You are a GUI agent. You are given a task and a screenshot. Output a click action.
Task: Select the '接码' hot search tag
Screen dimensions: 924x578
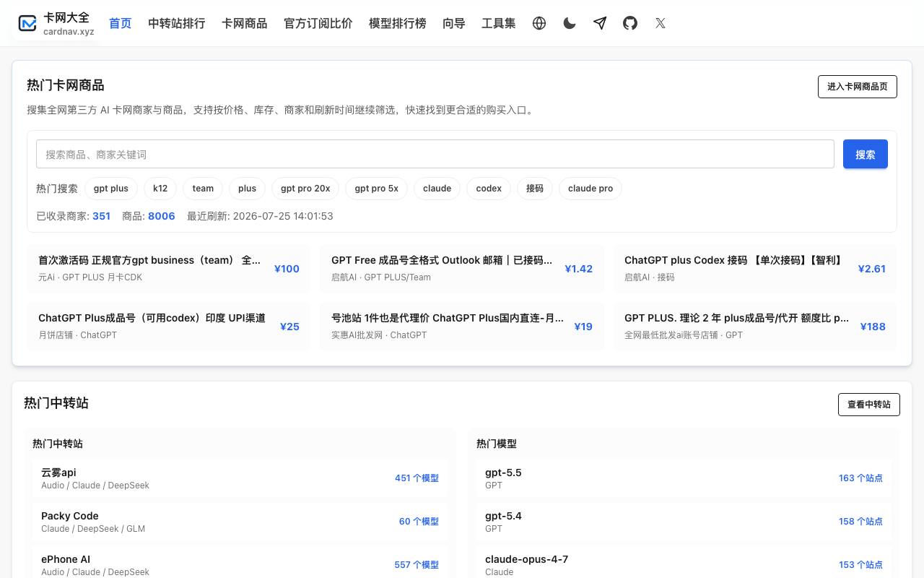pos(535,189)
